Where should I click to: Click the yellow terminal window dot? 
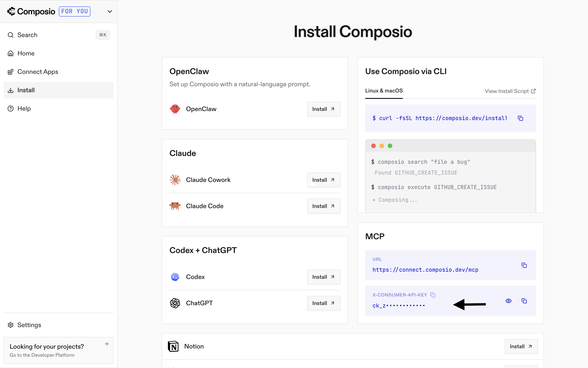[x=382, y=146]
